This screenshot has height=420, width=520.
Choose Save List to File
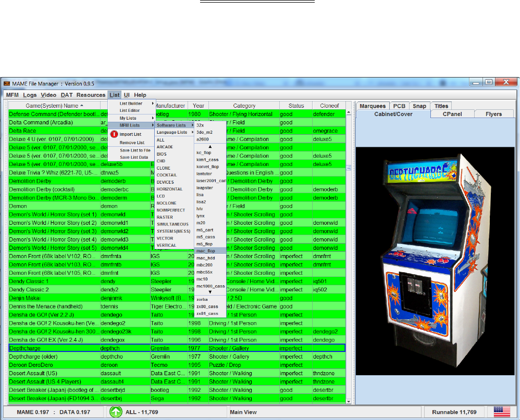[x=132, y=150]
